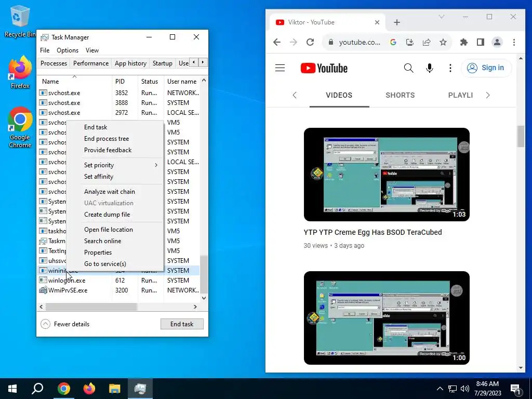Open Task Manager Options menu
532x399 pixels.
click(x=68, y=50)
